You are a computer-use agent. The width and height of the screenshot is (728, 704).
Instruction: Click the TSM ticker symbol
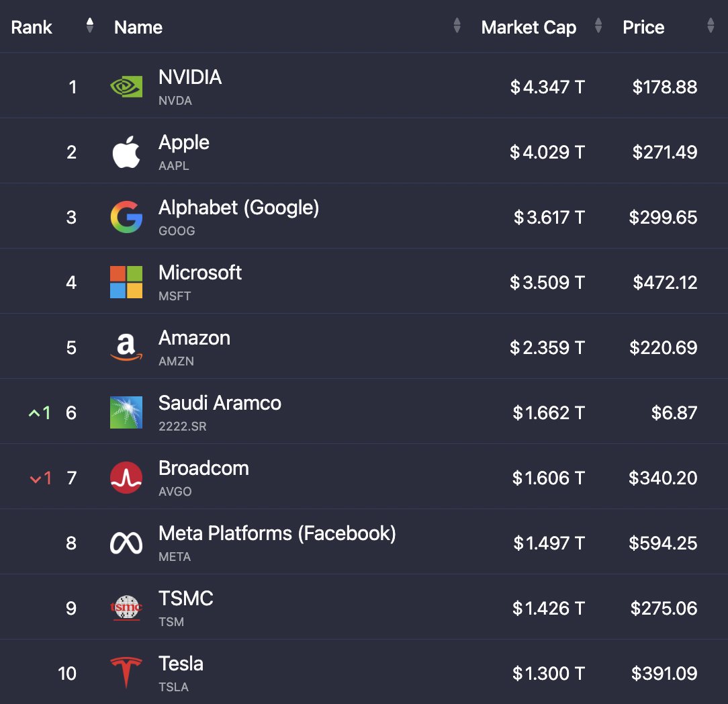pos(171,622)
